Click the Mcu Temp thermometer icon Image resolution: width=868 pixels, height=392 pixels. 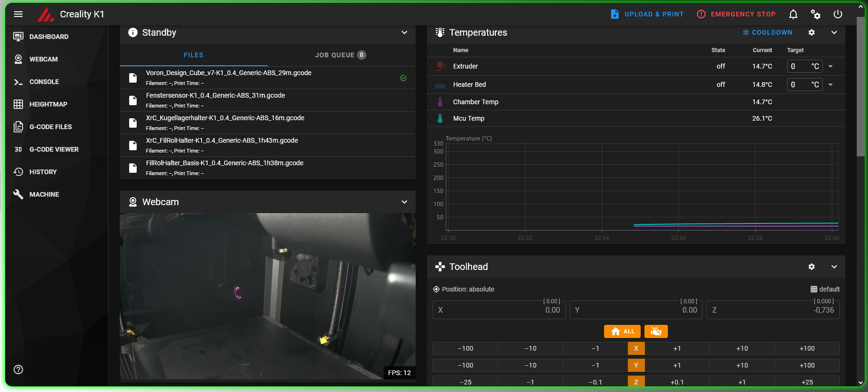coord(440,118)
